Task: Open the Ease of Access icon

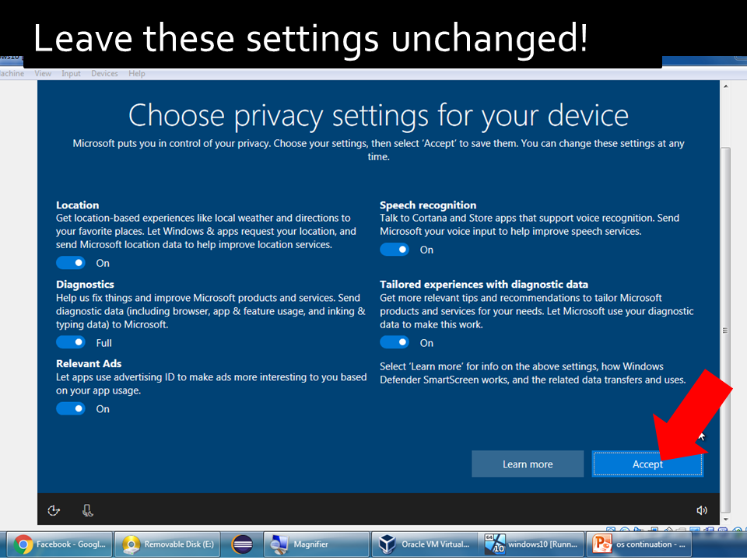Action: coord(53,509)
